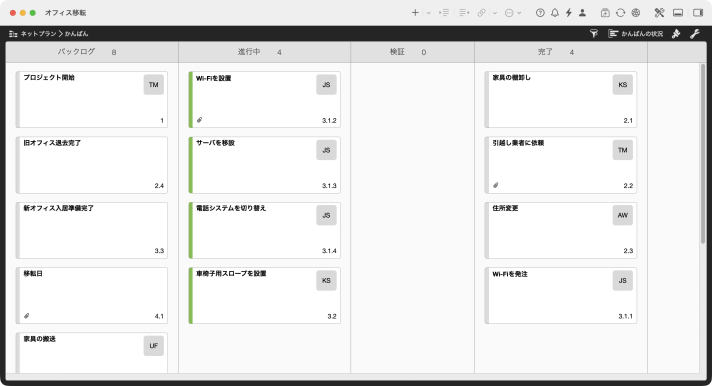This screenshot has height=386, width=712.
Task: Open the dropdown arrow beside the ellipsis icon
Action: 519,13
